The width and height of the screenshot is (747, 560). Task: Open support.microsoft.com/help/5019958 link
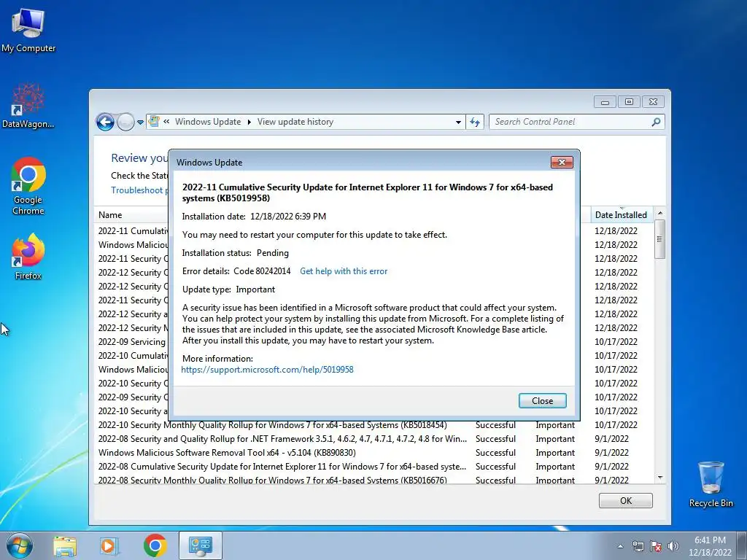(267, 370)
